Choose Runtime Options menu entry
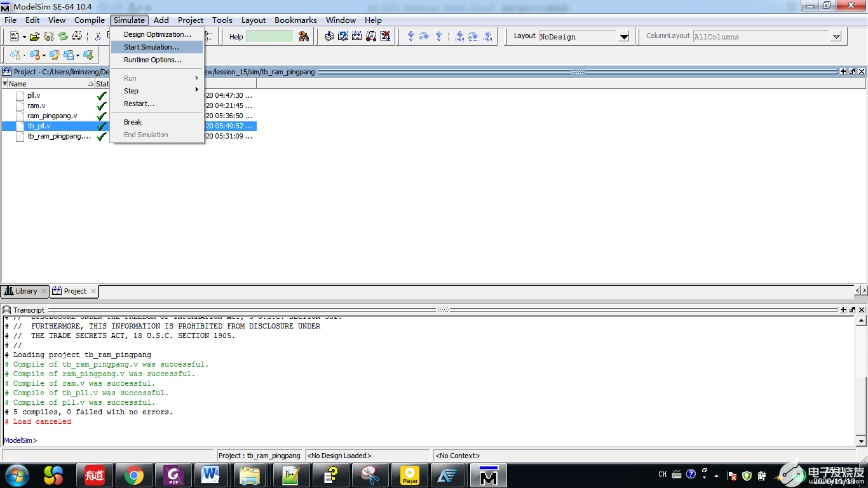 pos(157,60)
